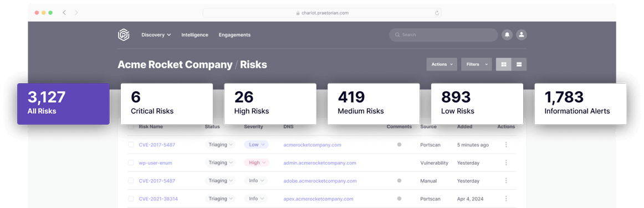Click the 'Apr 4, 2024' added cell
The width and height of the screenshot is (644, 208).
point(471,199)
